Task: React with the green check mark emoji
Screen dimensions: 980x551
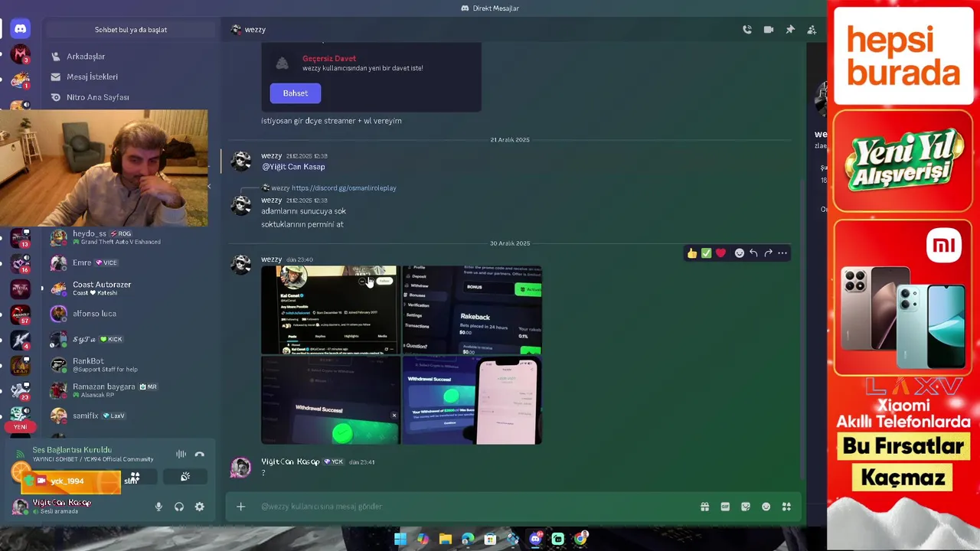Action: (x=707, y=253)
